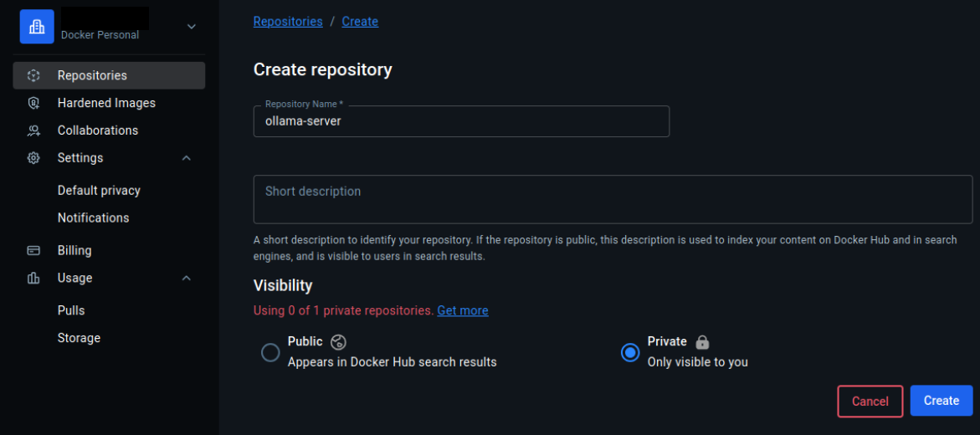Open the Docker Personal account dropdown
The image size is (980, 435).
(192, 27)
